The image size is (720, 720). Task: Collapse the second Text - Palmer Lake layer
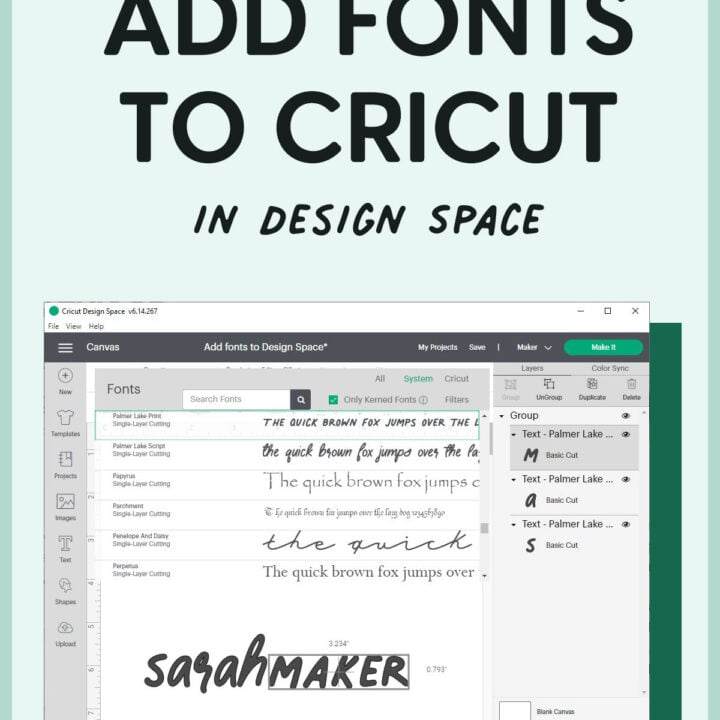click(x=513, y=480)
